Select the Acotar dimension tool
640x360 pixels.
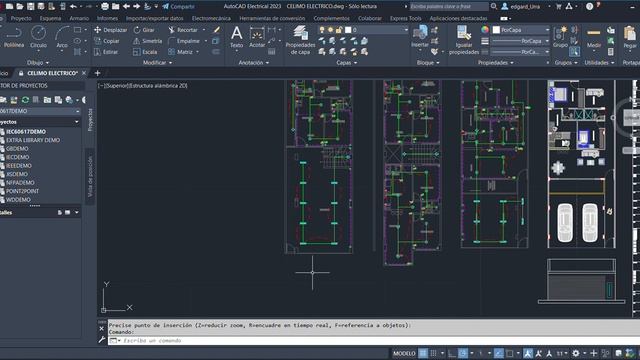[257, 37]
